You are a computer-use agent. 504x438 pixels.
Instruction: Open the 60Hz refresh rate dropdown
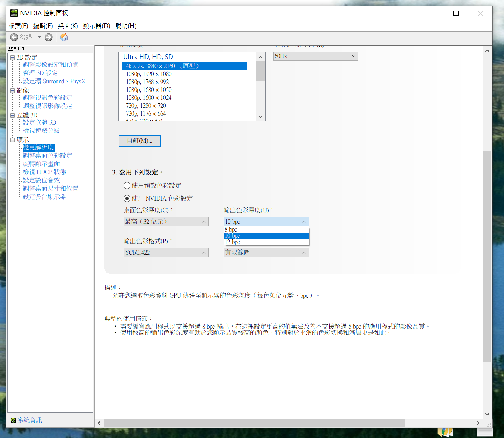click(x=315, y=56)
